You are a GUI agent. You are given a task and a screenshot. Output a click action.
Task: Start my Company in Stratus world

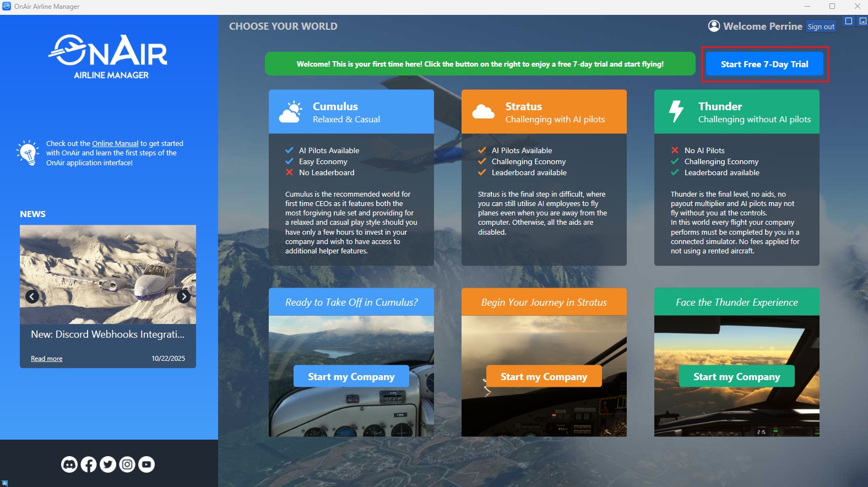544,376
